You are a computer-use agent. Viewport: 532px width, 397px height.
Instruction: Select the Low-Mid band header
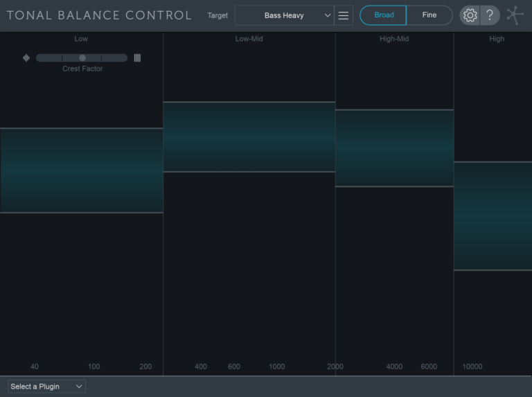(x=249, y=39)
